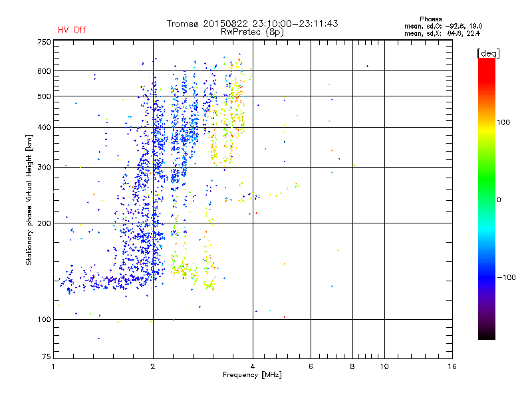Image resolution: width=532 pixels, height=399 pixels.
Task: Click the y-axis label 200
Action: (x=45, y=223)
